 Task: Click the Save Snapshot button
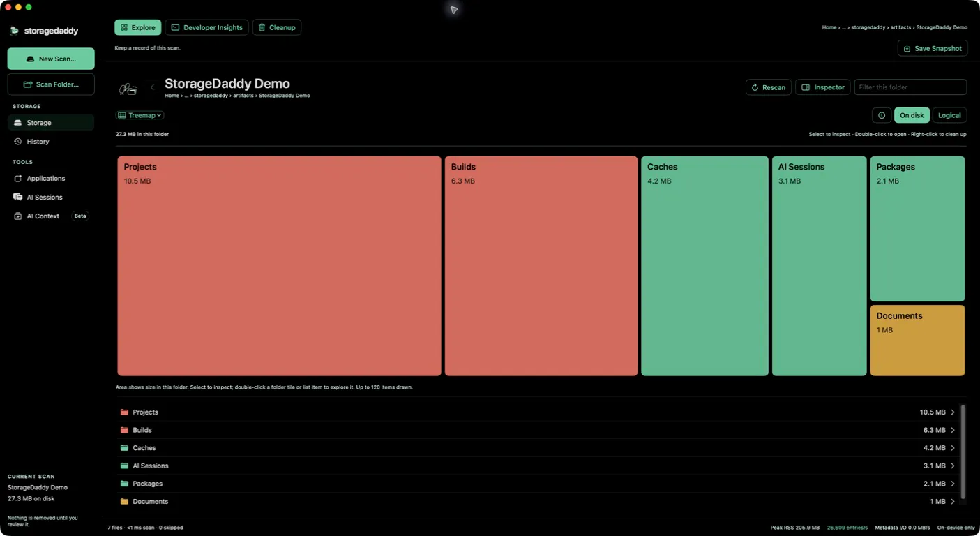(x=933, y=48)
